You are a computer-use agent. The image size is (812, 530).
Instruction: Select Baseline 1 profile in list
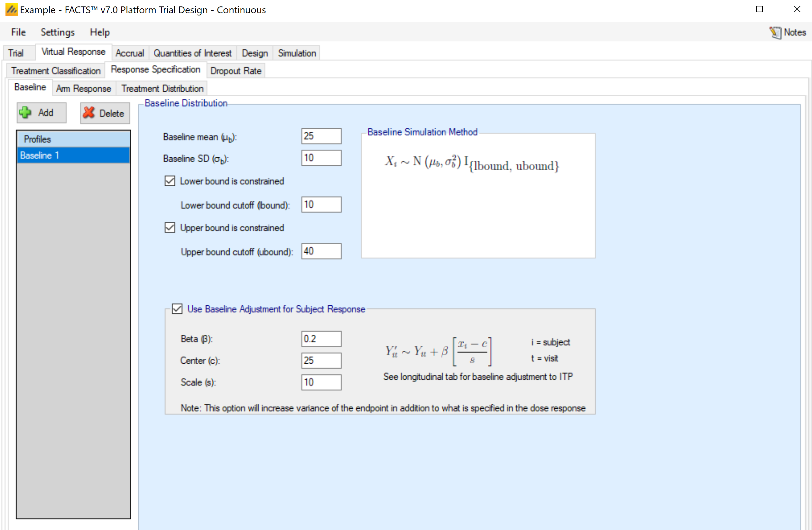pyautogui.click(x=73, y=155)
